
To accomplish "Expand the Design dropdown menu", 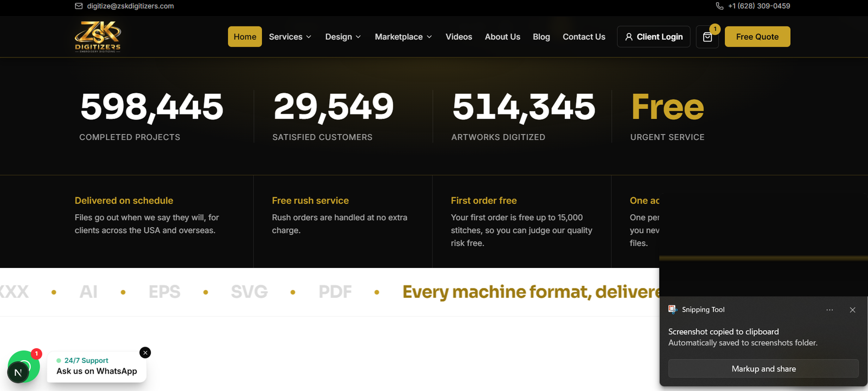I will tap(343, 37).
